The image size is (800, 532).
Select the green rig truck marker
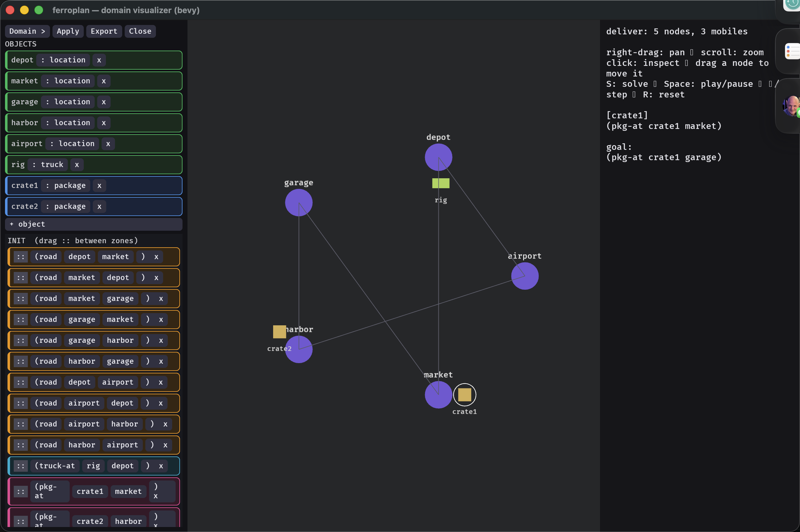point(441,184)
